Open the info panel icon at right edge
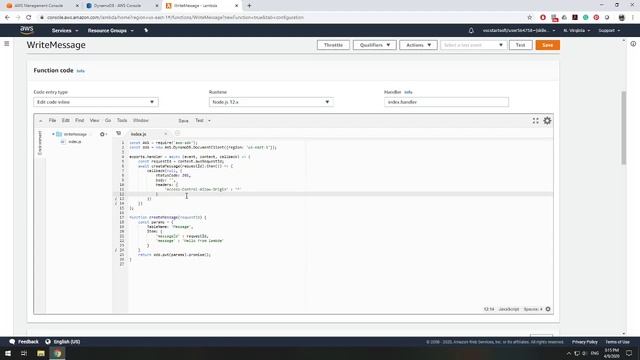Image resolution: width=640 pixels, height=360 pixels. pyautogui.click(x=633, y=44)
